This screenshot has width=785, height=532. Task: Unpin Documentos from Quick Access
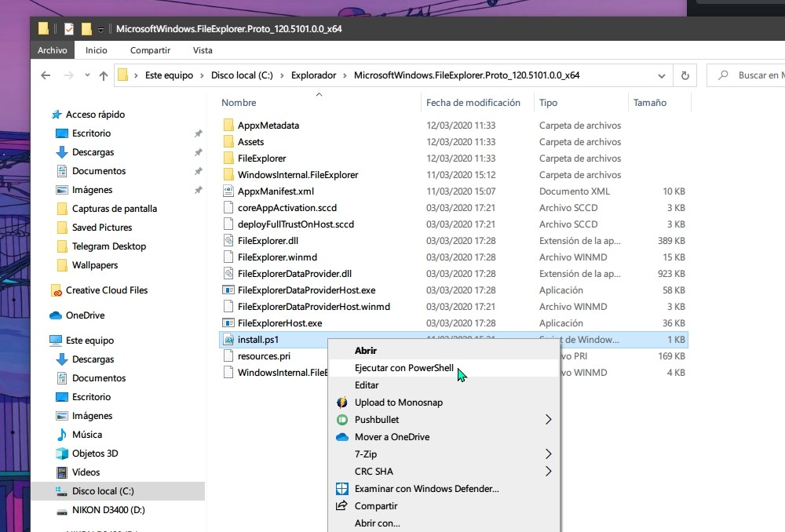(x=198, y=171)
